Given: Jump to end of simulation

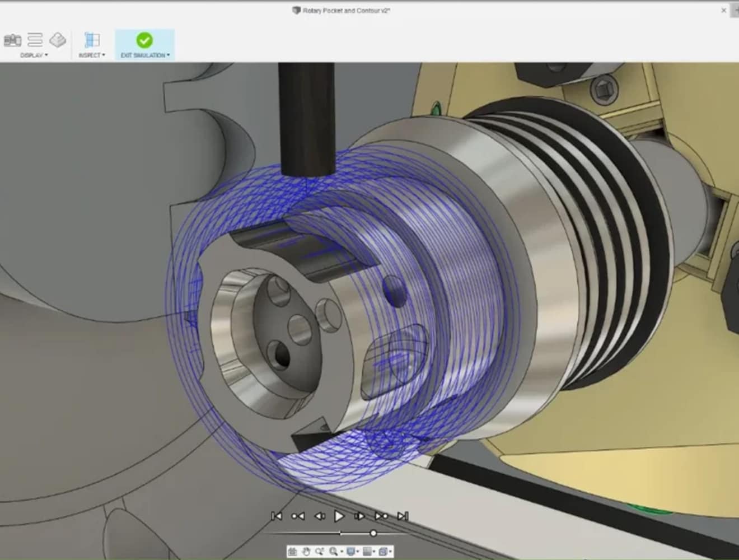Looking at the screenshot, I should pyautogui.click(x=403, y=516).
